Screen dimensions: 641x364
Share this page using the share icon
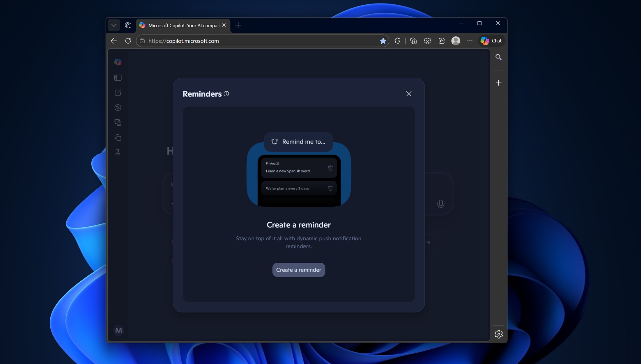click(x=442, y=41)
